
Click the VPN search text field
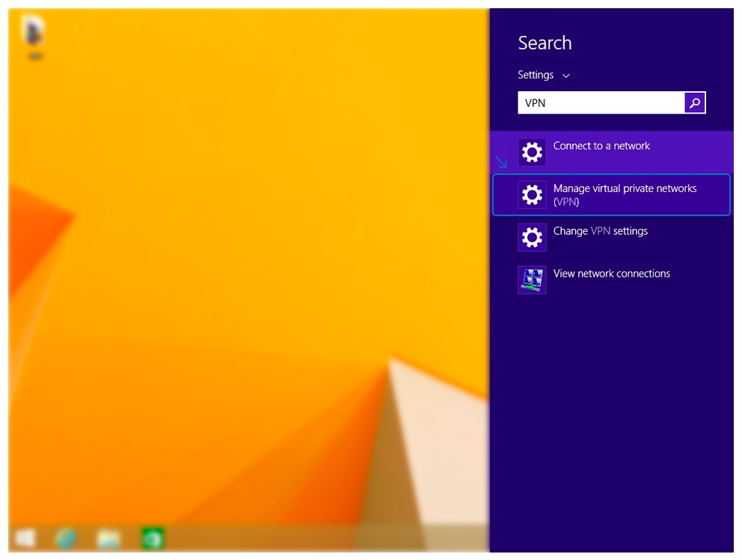[601, 102]
